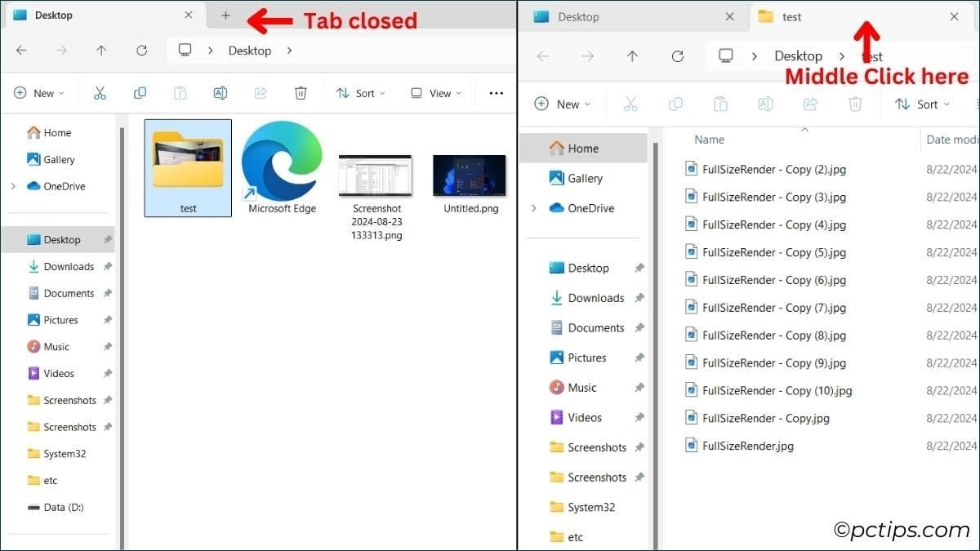The image size is (980, 551).
Task: Select the FullSizeRender - Copy (5).jpg file
Action: point(774,252)
